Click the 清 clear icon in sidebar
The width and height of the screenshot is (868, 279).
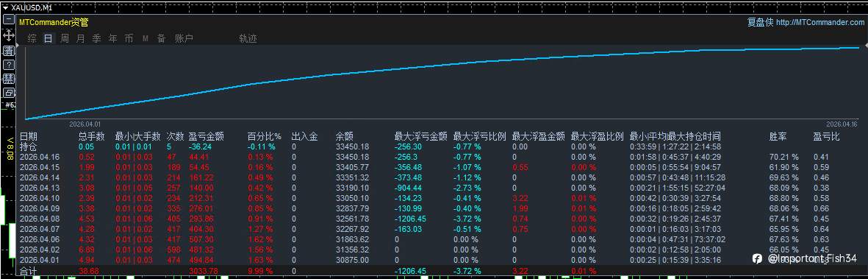8,51
